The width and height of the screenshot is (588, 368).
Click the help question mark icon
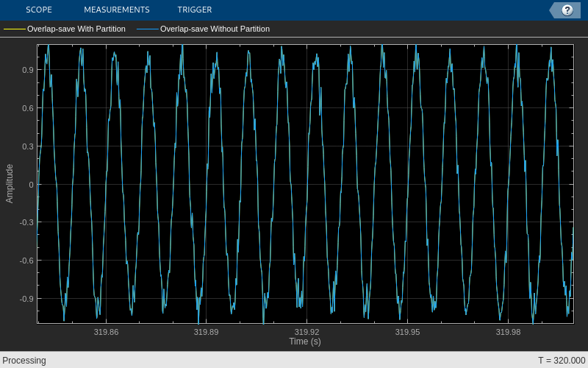pos(567,10)
